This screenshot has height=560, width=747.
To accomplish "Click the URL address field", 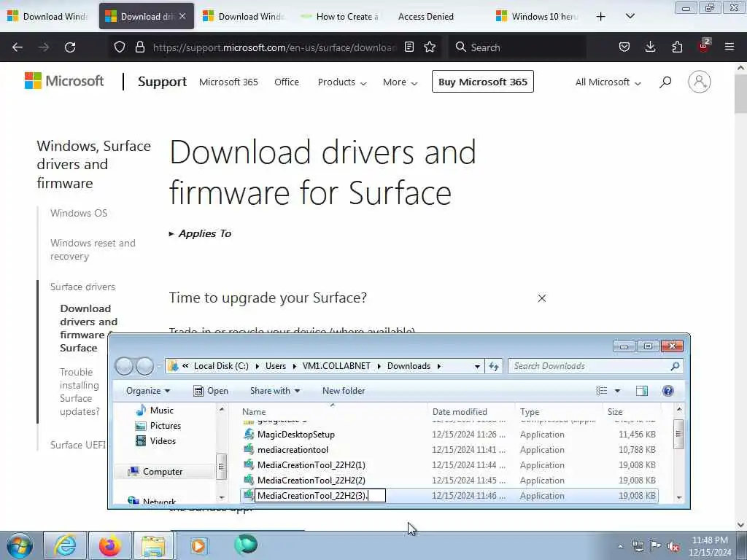I will pos(274,47).
